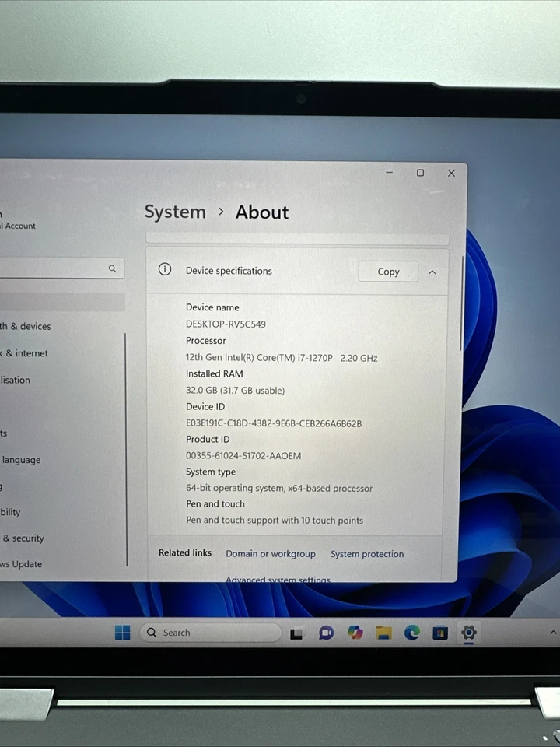Open System protection link
This screenshot has width=560, height=747.
(367, 554)
